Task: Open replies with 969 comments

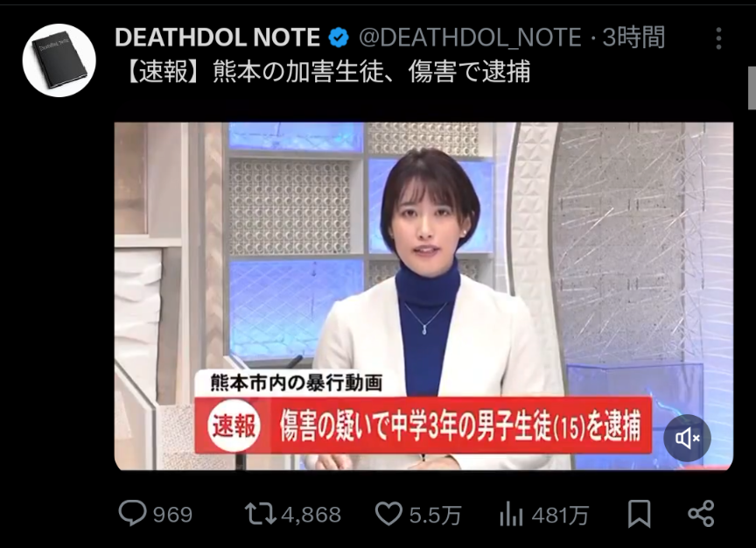Action: (x=156, y=514)
